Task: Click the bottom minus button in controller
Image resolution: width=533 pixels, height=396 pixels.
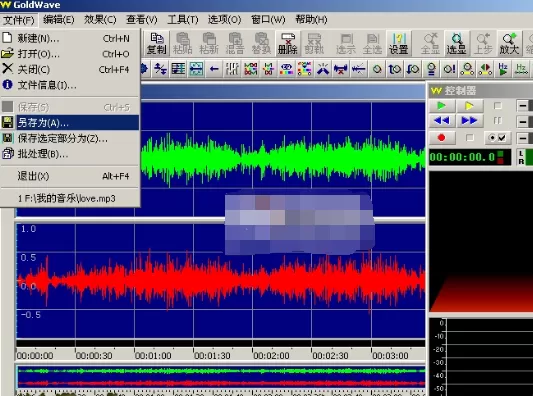Action: tap(523, 138)
